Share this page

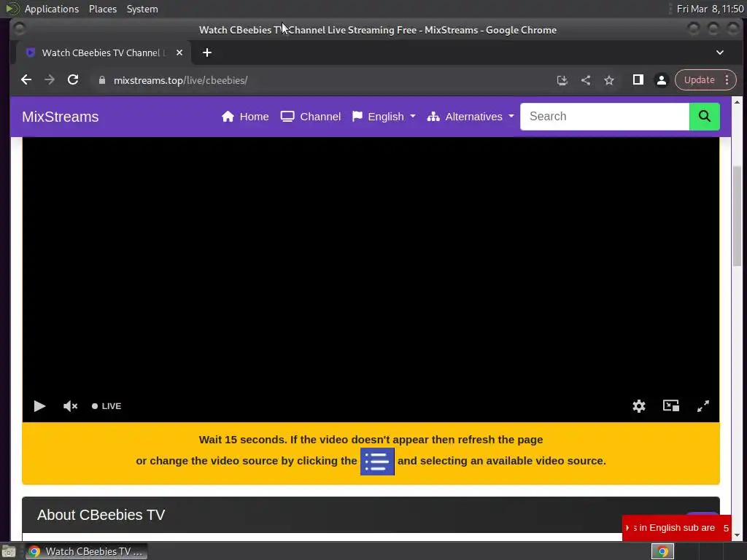(586, 80)
